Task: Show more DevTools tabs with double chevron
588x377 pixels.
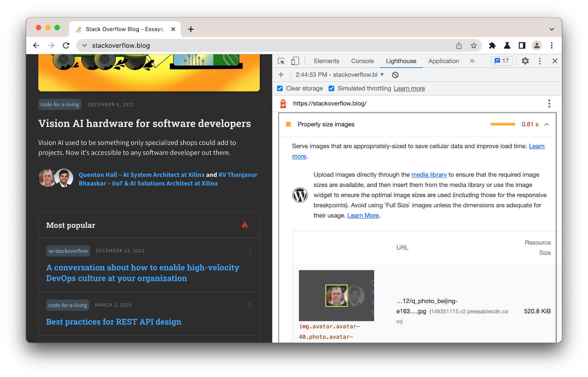Action: tap(472, 61)
